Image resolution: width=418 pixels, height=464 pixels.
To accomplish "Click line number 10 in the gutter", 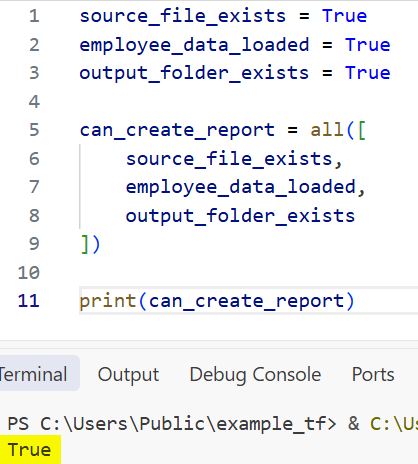I will click(x=29, y=273).
